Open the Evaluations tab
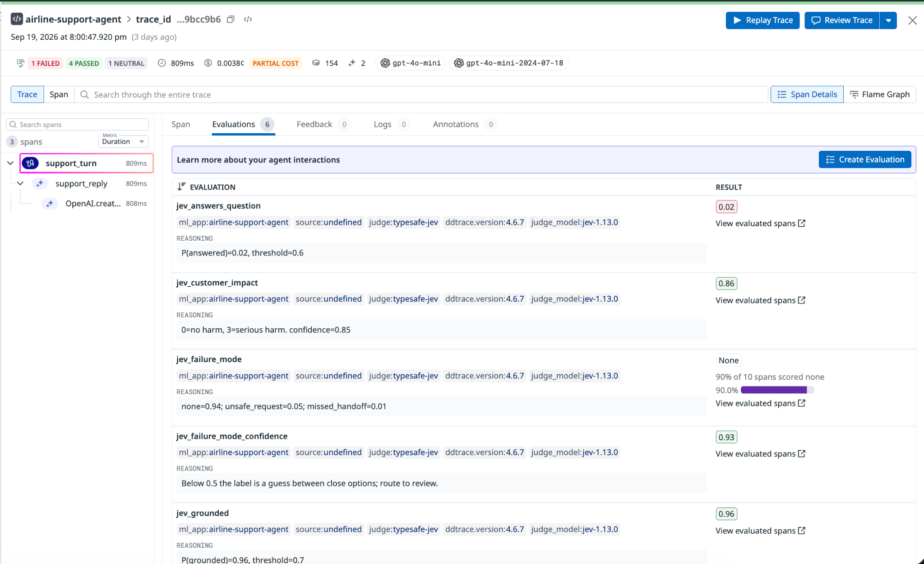924x564 pixels. 243,124
